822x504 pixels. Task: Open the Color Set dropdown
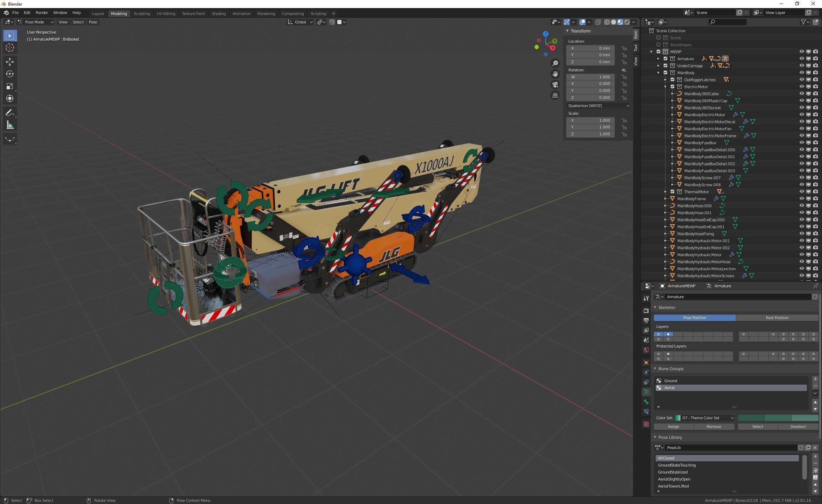click(x=705, y=418)
